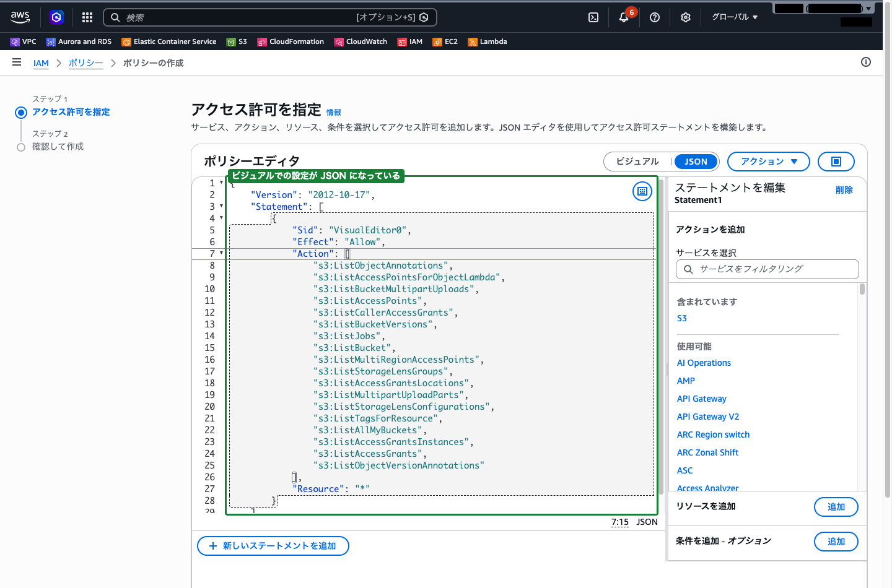Click 追加 beside 条件を追加
892x588 pixels.
coord(836,542)
